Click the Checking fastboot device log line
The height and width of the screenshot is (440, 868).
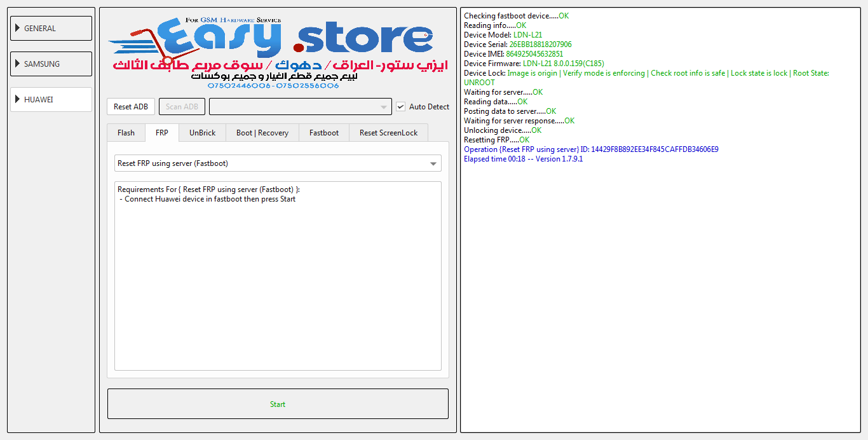517,16
